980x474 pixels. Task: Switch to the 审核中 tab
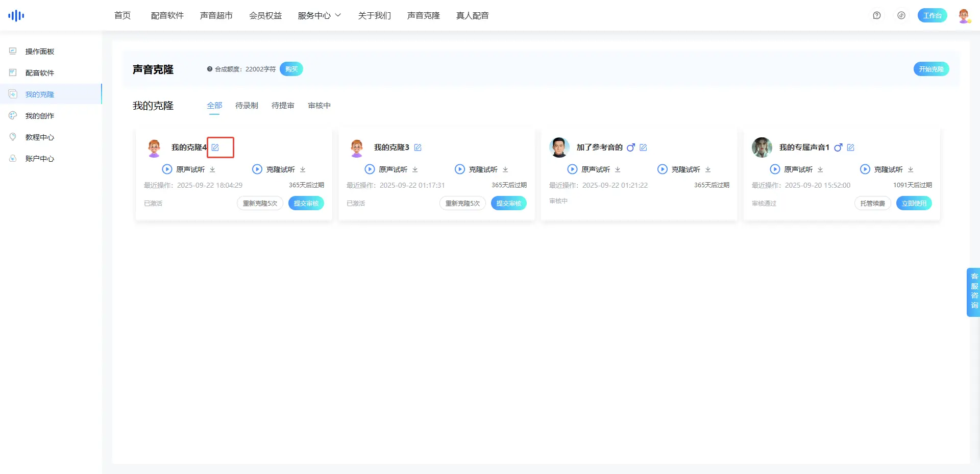[320, 106]
